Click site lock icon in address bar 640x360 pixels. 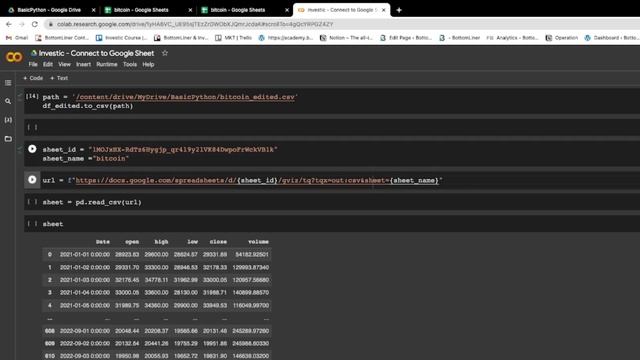pyautogui.click(x=51, y=24)
